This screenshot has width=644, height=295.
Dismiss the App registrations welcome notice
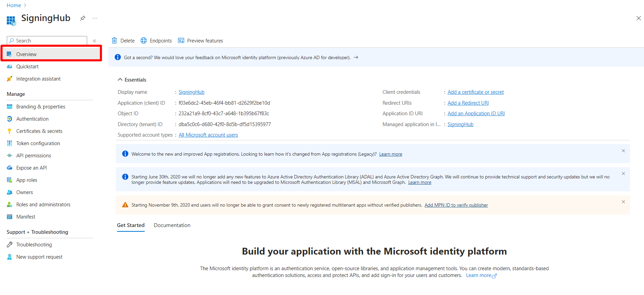(623, 151)
